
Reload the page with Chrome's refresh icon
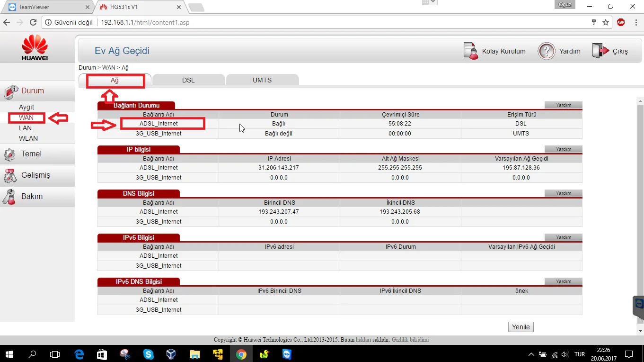click(33, 22)
